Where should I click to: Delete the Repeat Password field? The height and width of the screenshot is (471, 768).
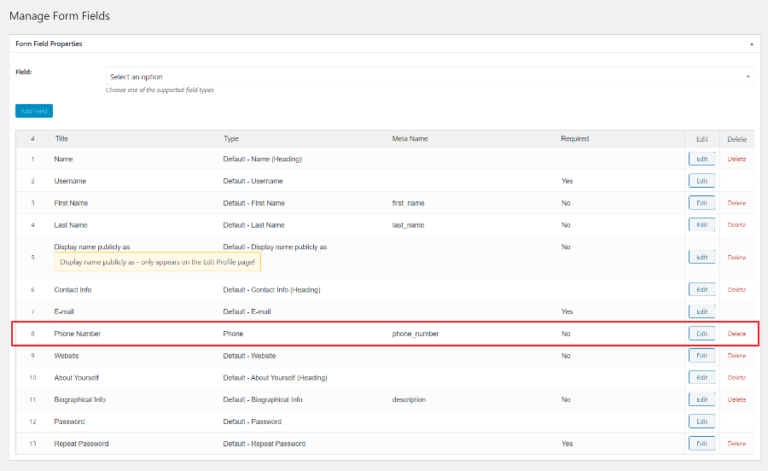coord(736,443)
